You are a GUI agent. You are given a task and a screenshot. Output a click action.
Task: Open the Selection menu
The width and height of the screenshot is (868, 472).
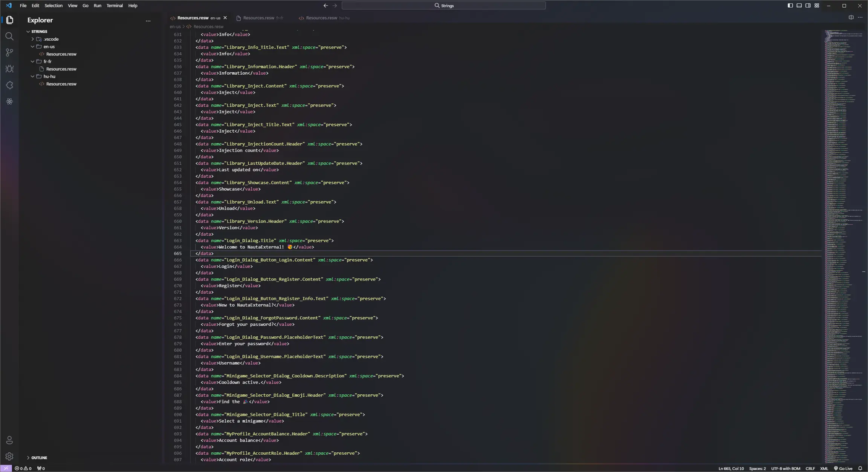[53, 6]
